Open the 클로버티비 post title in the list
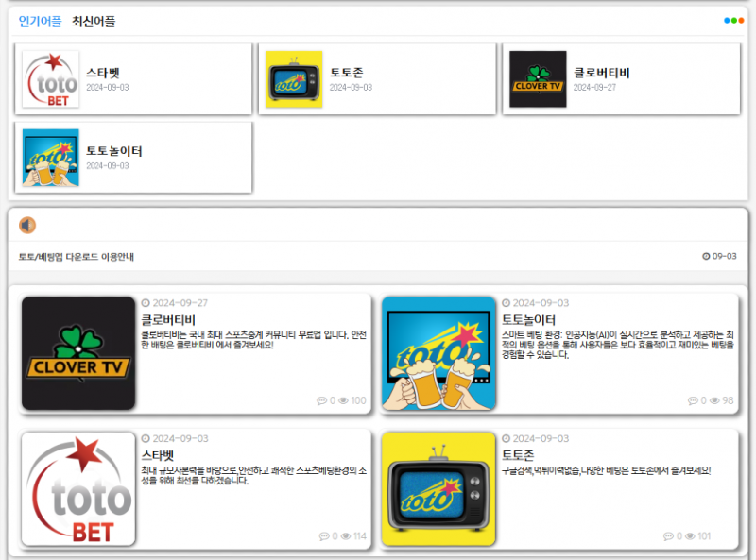This screenshot has height=560, width=756. pyautogui.click(x=168, y=320)
